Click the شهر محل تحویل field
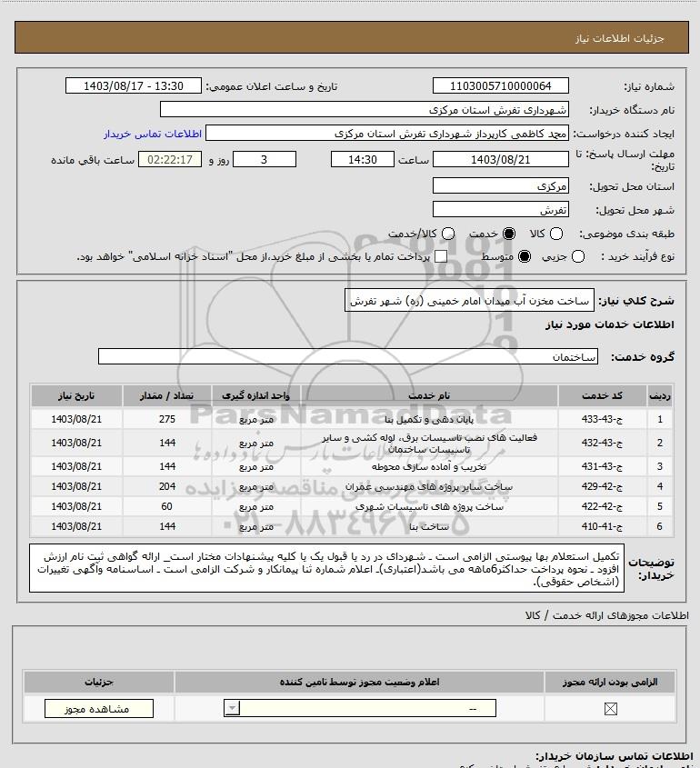The image size is (700, 768). (x=501, y=210)
